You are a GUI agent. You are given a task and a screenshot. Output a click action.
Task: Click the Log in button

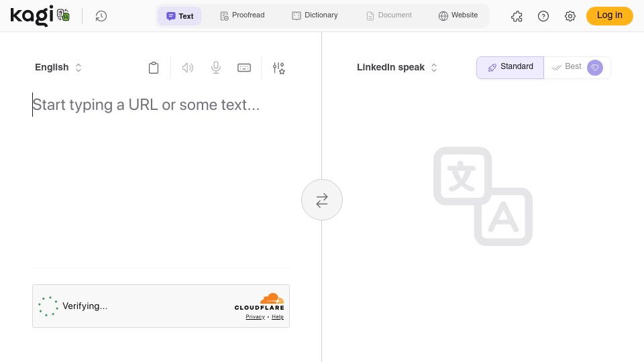point(610,15)
